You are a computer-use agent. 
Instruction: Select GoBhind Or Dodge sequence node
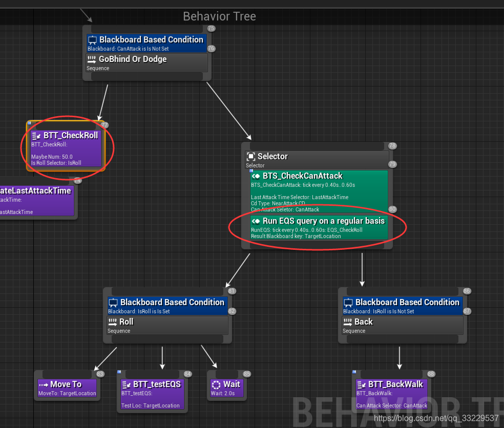(x=147, y=62)
